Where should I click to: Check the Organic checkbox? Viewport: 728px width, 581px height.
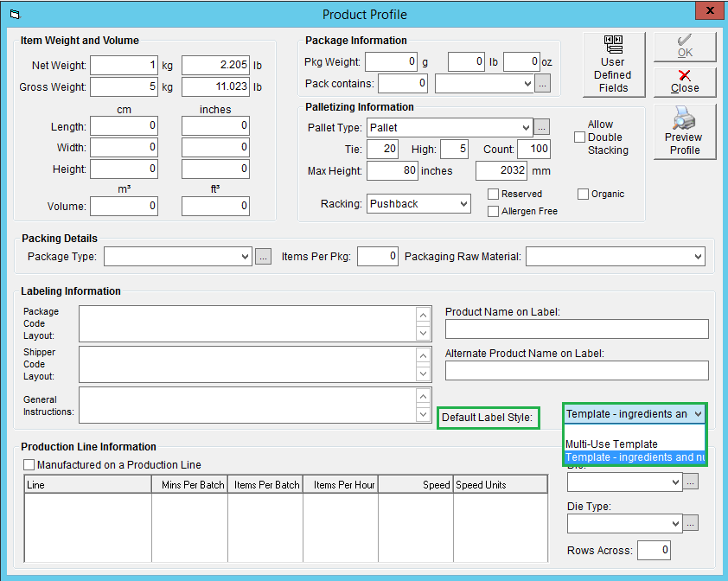[x=583, y=194]
